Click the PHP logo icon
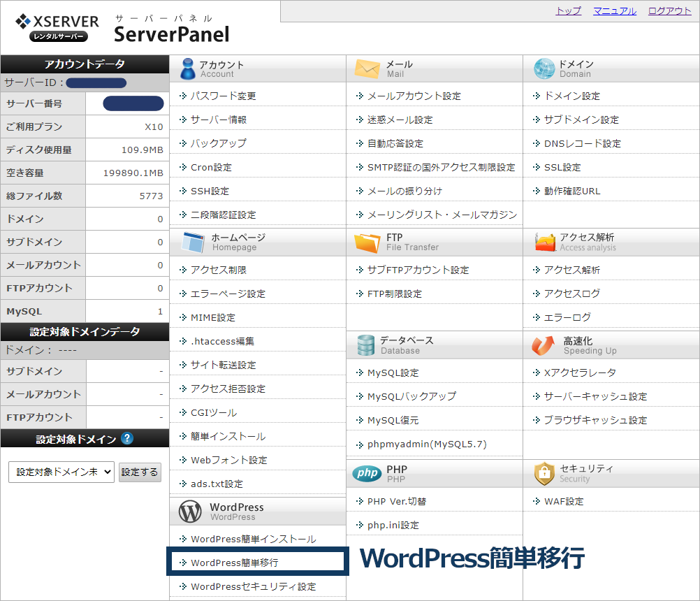 click(367, 473)
